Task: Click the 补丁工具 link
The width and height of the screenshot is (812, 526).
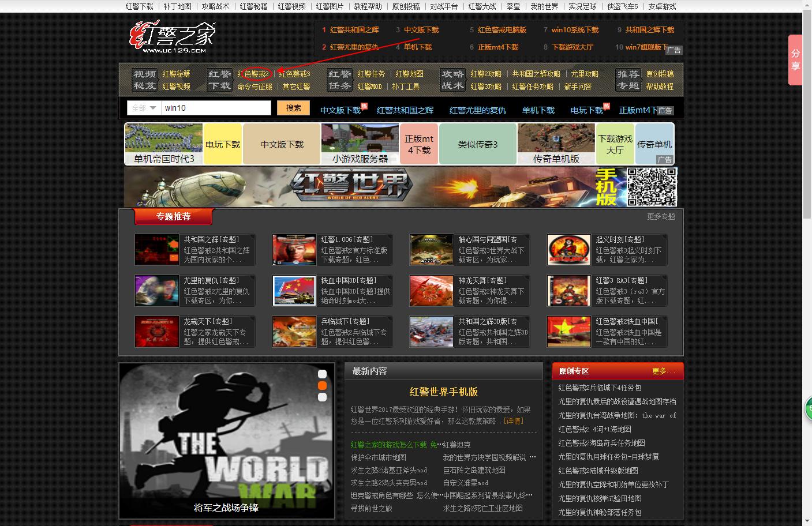Action: pyautogui.click(x=406, y=87)
